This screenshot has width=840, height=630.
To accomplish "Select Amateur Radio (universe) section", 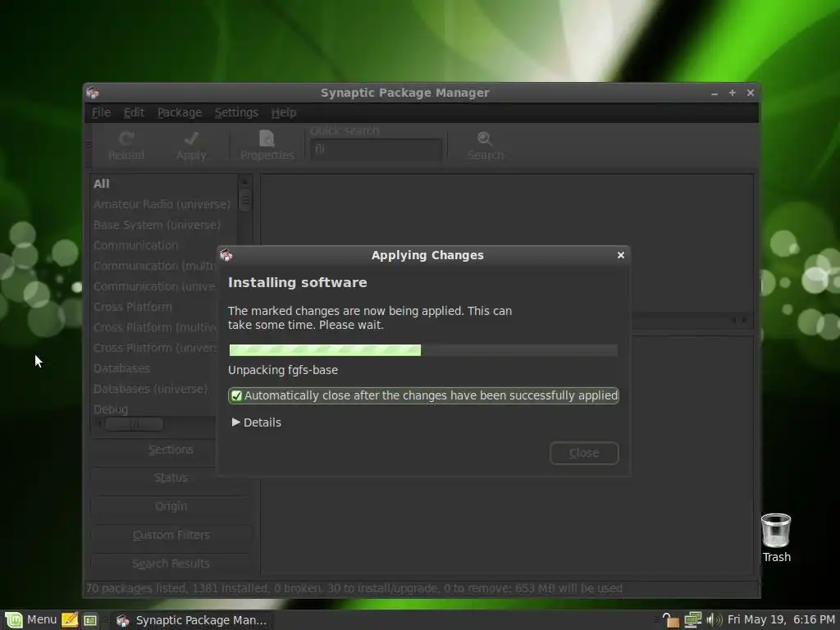I will [x=164, y=204].
